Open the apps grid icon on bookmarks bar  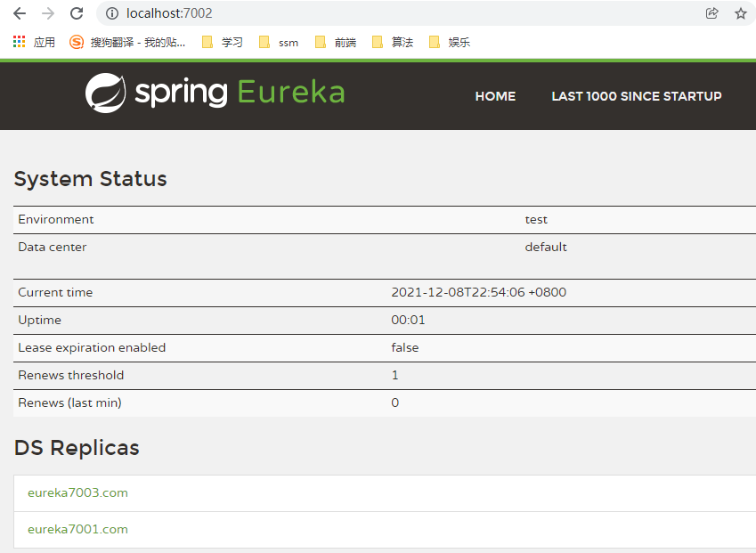[18, 41]
